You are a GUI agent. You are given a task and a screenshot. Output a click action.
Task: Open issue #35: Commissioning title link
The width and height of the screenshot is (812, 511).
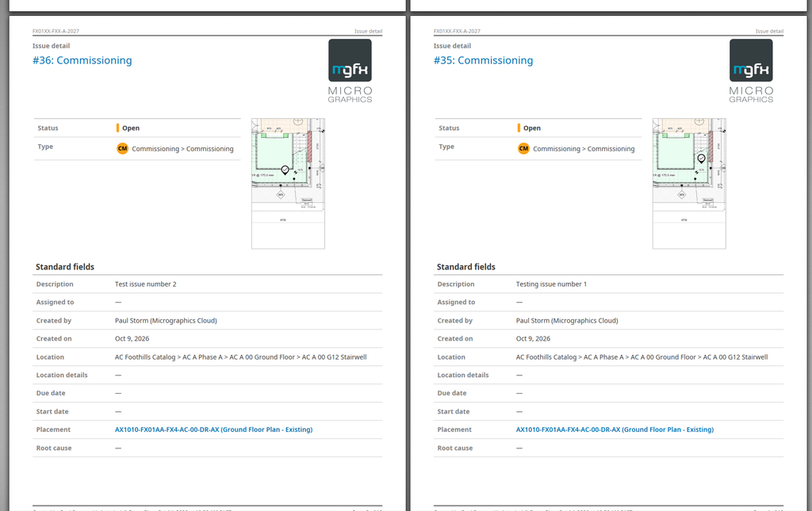[x=483, y=60]
